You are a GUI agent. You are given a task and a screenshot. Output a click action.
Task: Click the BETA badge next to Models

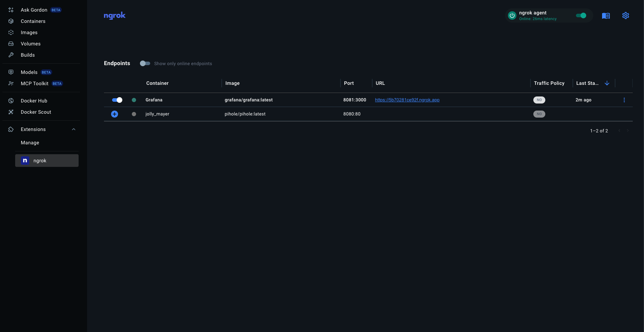(x=46, y=72)
